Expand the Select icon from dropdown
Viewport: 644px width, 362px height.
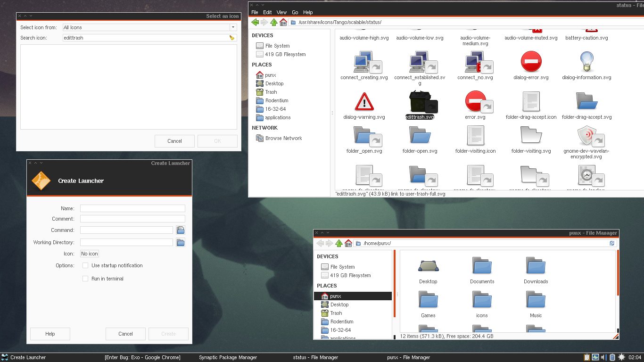pyautogui.click(x=233, y=27)
